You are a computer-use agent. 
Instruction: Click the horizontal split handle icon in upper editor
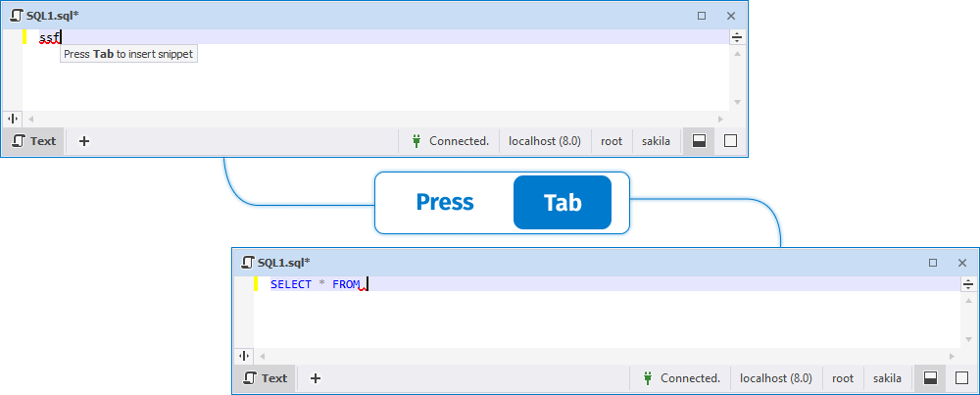738,37
